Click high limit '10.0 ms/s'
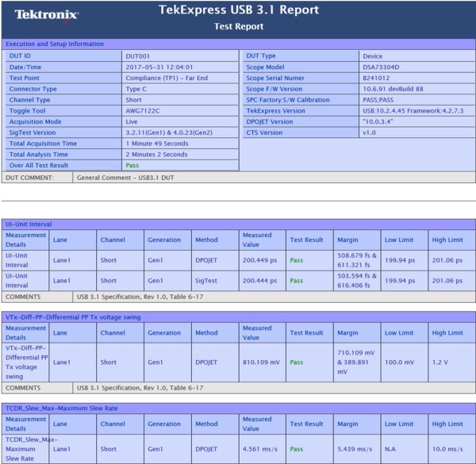Image resolution: width=476 pixels, height=464 pixels. point(447,449)
